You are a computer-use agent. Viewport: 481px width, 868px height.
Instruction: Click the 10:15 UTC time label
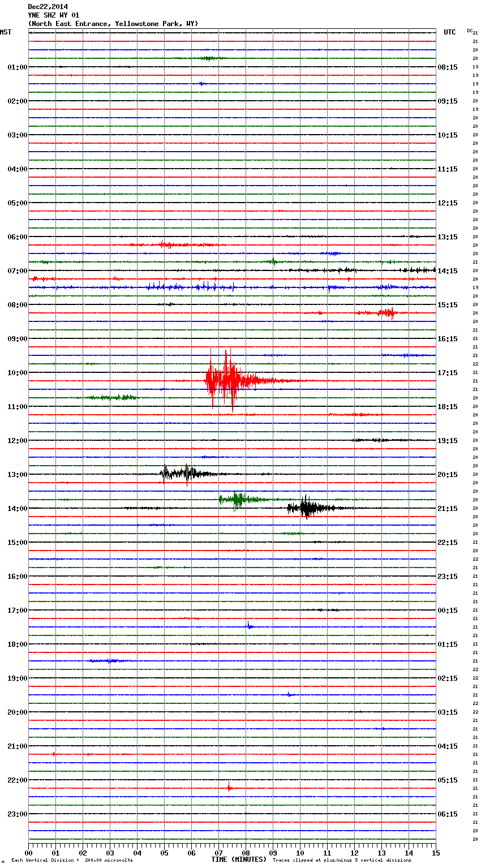pyautogui.click(x=448, y=135)
